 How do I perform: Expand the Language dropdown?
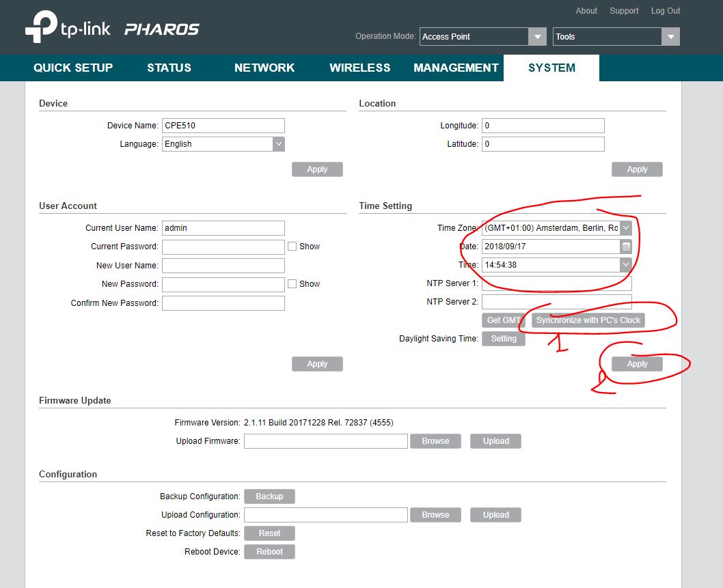click(x=278, y=144)
